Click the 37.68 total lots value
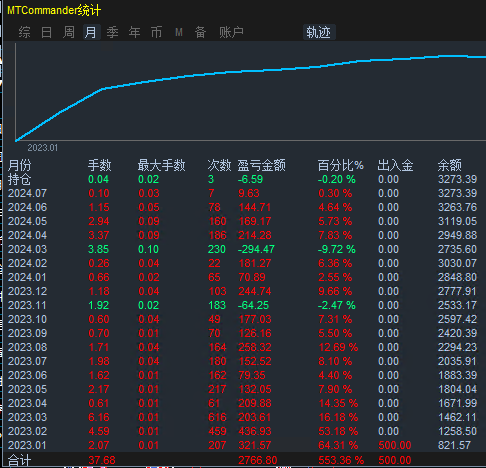Viewport: 486px width, 468px height. [102, 460]
